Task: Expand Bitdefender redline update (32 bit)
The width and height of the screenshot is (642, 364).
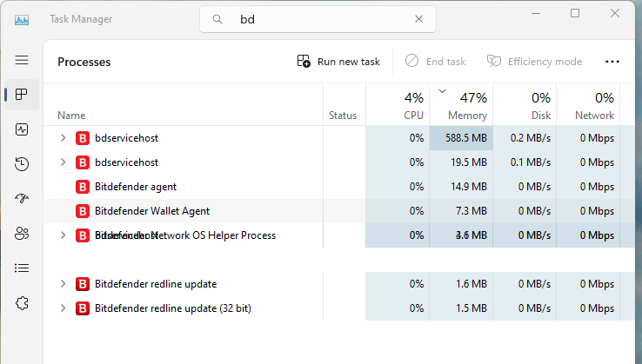Action: click(63, 308)
